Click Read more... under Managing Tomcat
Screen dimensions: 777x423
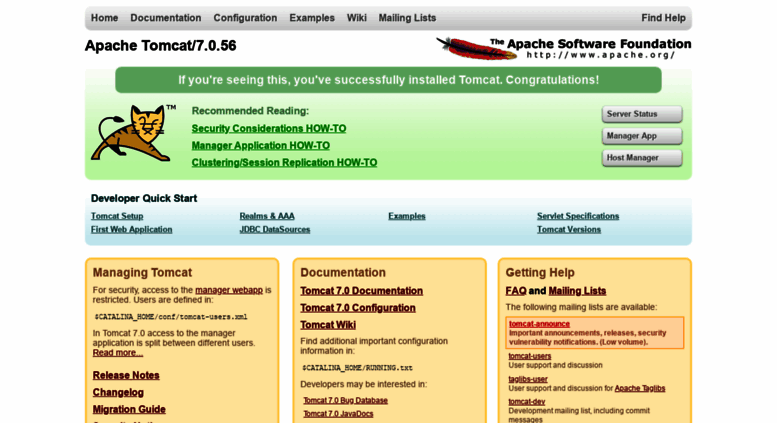tap(117, 353)
